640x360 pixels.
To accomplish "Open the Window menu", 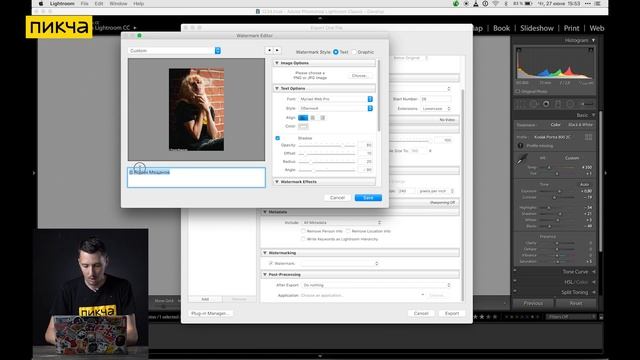I will (118, 4).
